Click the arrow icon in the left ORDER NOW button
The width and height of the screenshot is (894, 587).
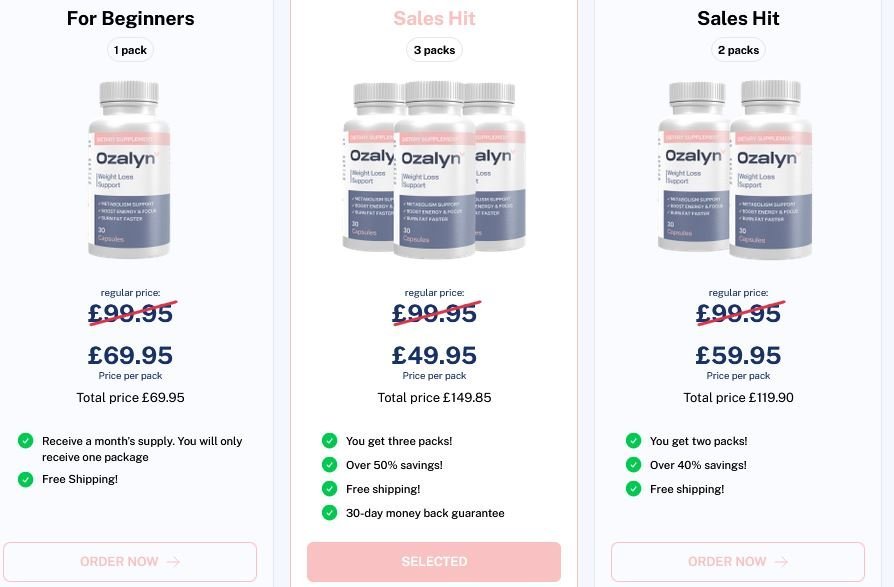(x=171, y=561)
